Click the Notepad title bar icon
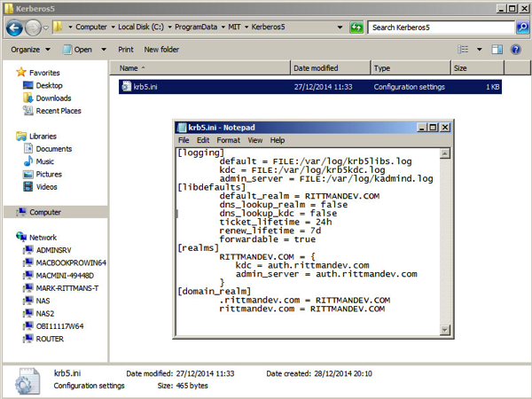The image size is (532, 399). 182,127
